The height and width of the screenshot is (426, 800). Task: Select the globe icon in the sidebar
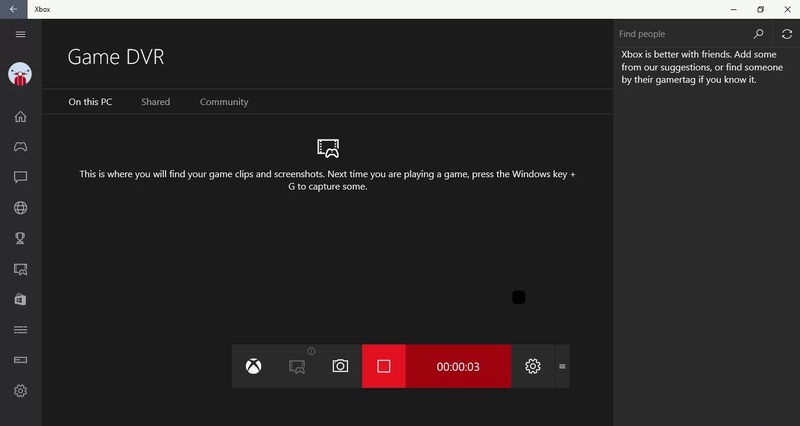point(20,208)
